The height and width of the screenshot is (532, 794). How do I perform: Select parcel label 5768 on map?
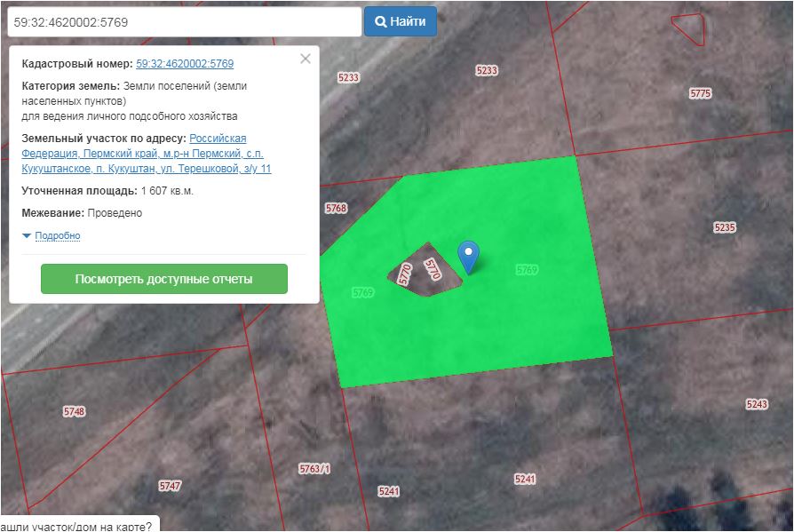336,208
